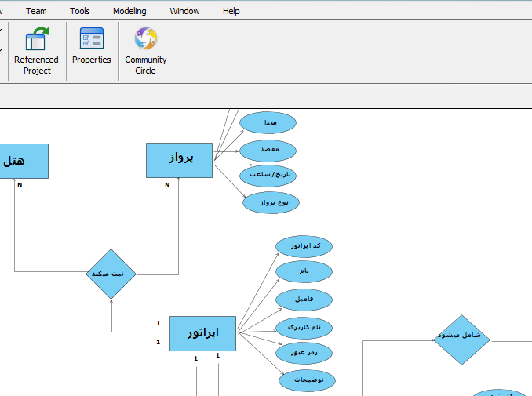Select the کد اپراتور attribute ellipse

304,246
